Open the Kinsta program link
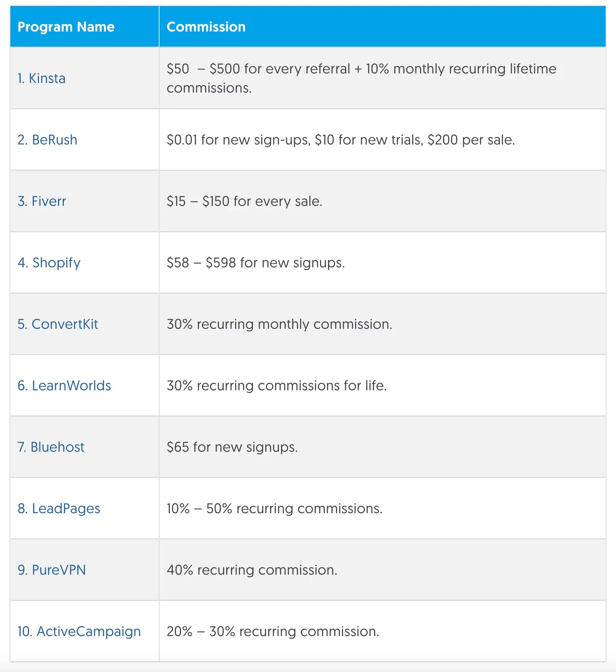This screenshot has width=616, height=672. click(x=41, y=78)
